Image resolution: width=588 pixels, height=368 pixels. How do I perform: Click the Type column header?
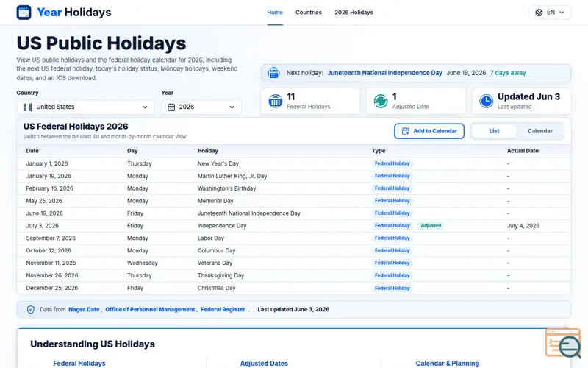pos(379,151)
